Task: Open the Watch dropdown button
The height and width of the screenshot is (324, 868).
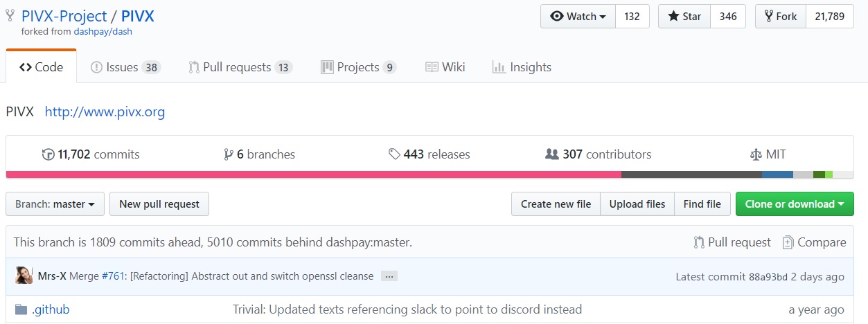Action: (578, 17)
